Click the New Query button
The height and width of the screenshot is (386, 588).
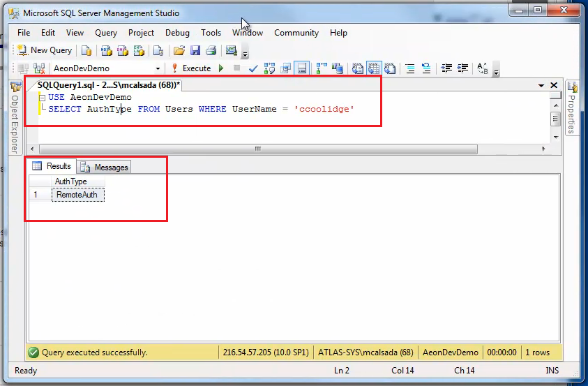[45, 50]
